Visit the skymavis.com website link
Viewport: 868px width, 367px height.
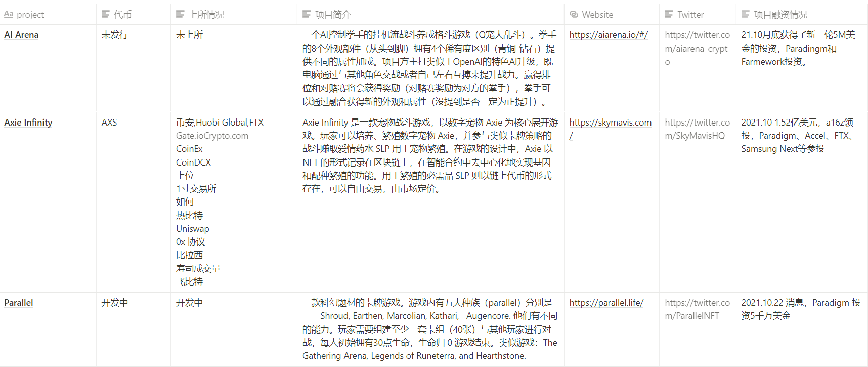(x=611, y=129)
